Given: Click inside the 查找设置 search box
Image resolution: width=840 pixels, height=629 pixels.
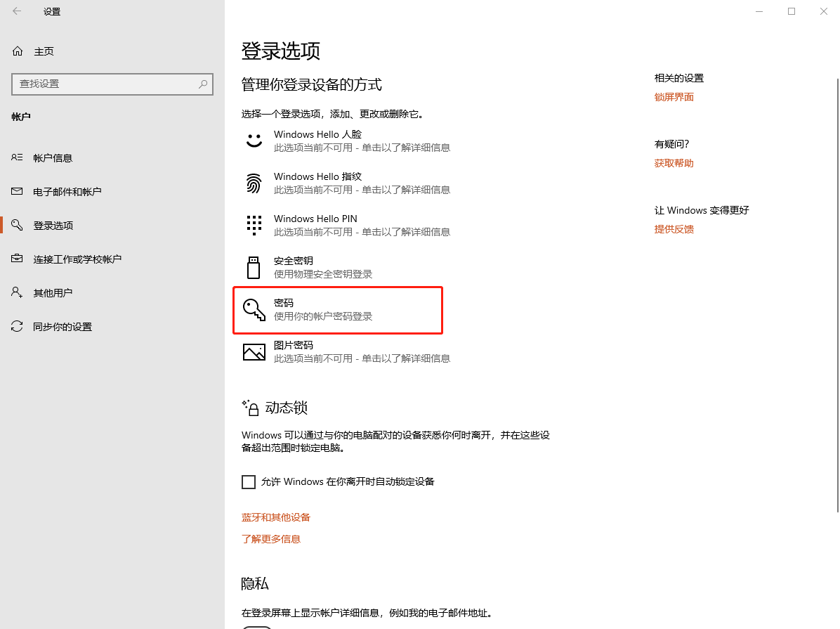Looking at the screenshot, I should [x=112, y=84].
